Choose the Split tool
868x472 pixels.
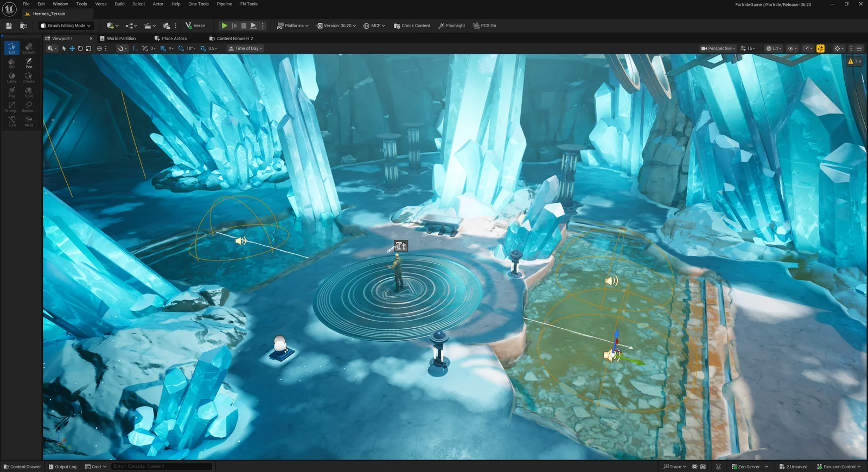click(x=29, y=92)
